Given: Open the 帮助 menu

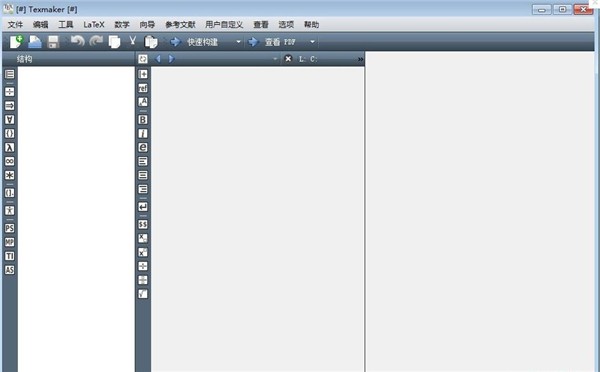Looking at the screenshot, I should click(x=311, y=24).
